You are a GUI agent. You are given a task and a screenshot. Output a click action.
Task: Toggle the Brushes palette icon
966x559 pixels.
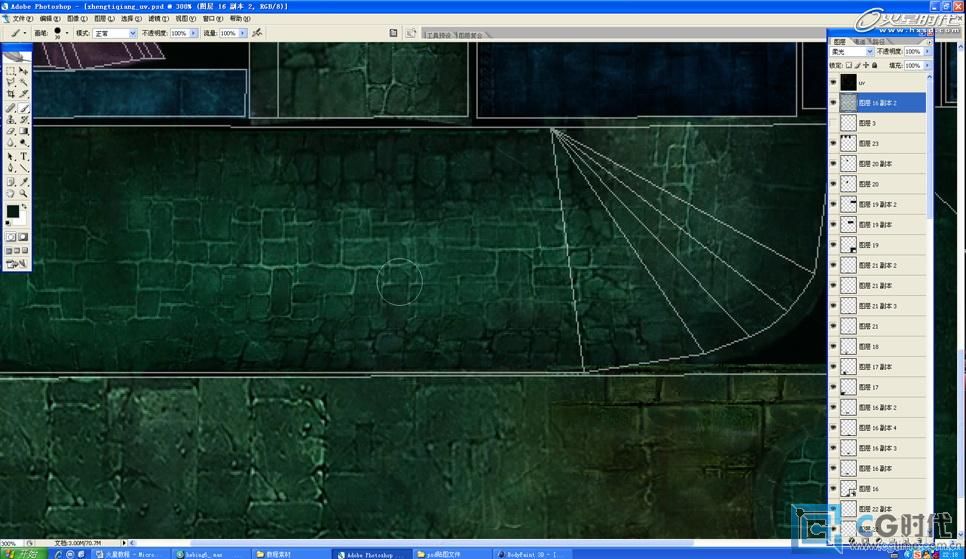[393, 33]
